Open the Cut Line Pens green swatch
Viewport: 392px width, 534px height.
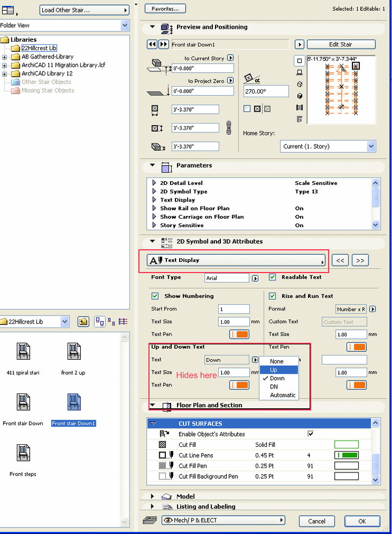click(347, 455)
